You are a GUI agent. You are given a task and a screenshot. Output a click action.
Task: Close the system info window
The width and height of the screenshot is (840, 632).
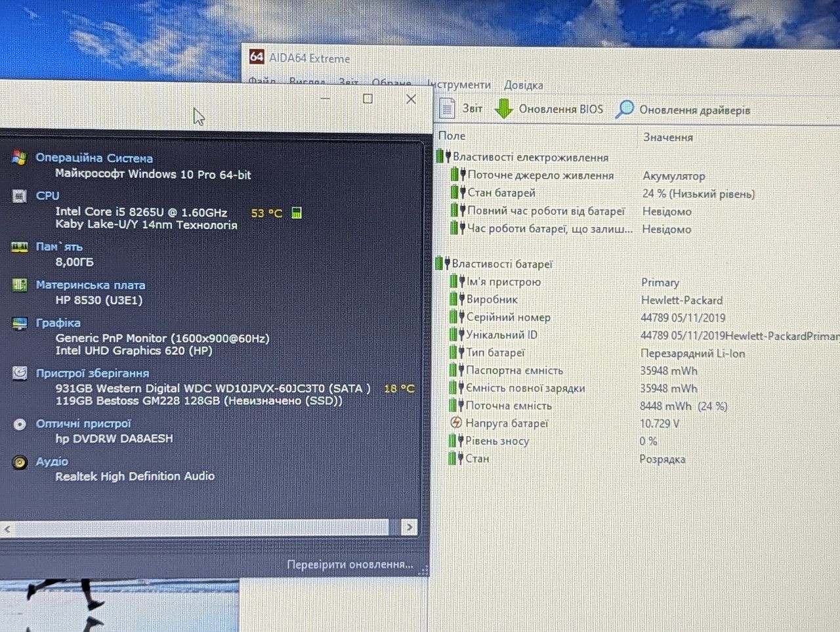point(411,99)
